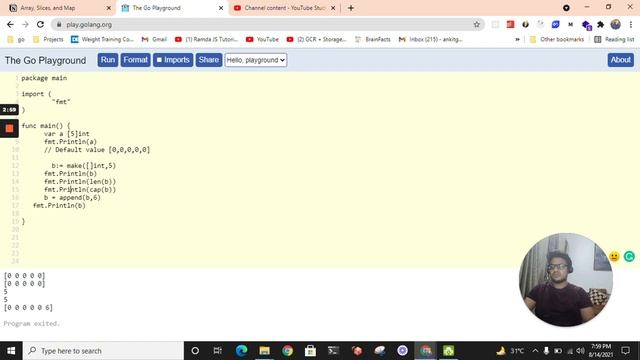Open the Other bookmarks folder
The image size is (640, 360).
pos(557,39)
